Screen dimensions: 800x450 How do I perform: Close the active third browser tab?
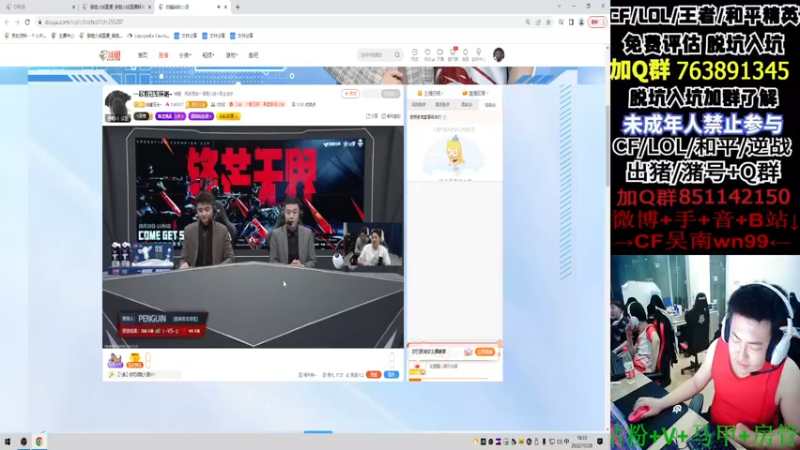(x=226, y=7)
